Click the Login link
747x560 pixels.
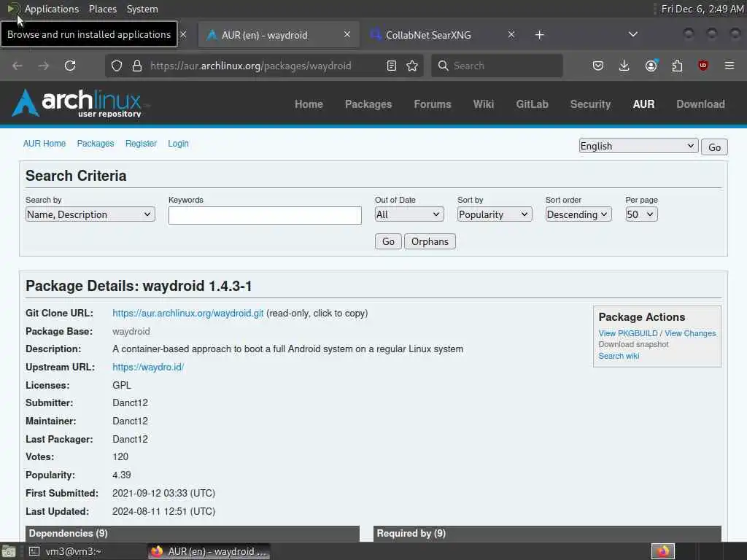178,144
